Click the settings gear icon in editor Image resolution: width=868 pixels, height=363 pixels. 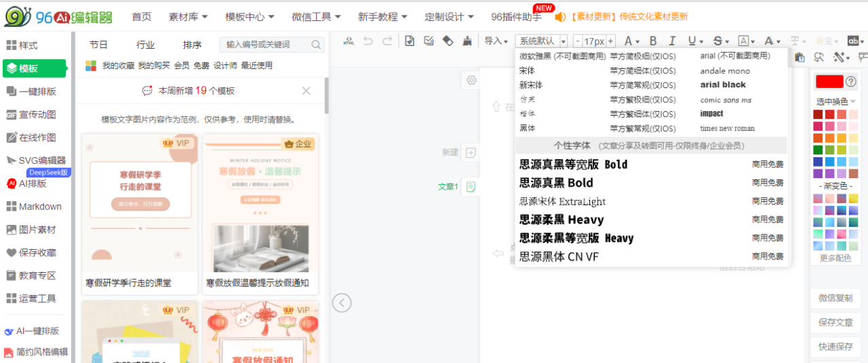click(471, 80)
